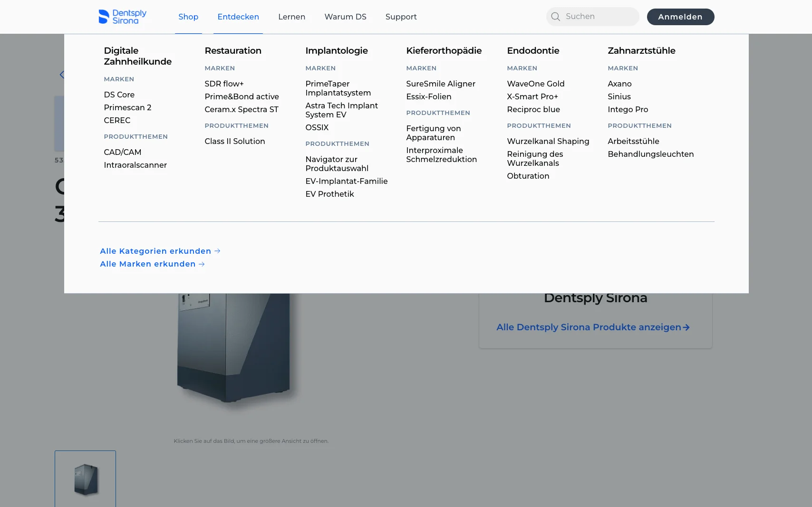Select Sinius brand link
Image resolution: width=812 pixels, height=507 pixels.
pyautogui.click(x=619, y=96)
